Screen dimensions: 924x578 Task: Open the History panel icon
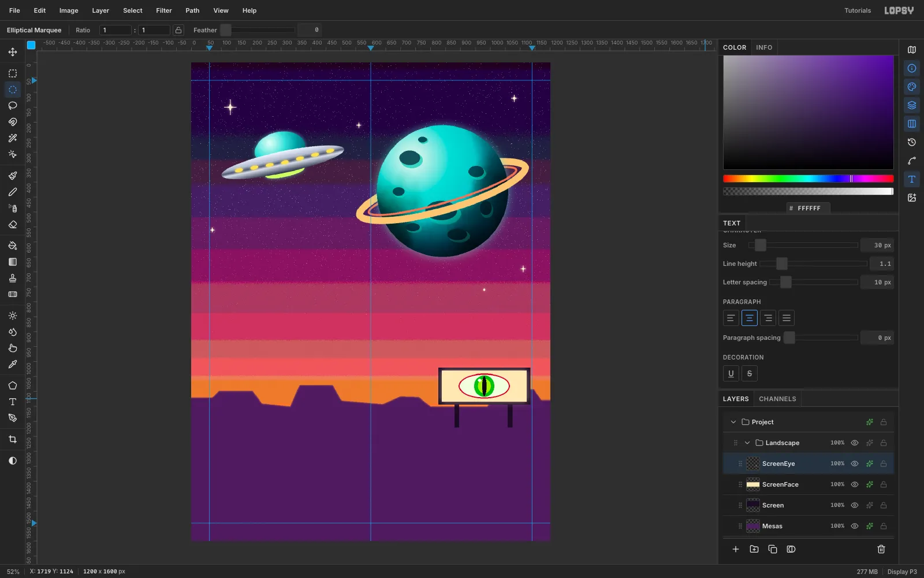pyautogui.click(x=912, y=142)
